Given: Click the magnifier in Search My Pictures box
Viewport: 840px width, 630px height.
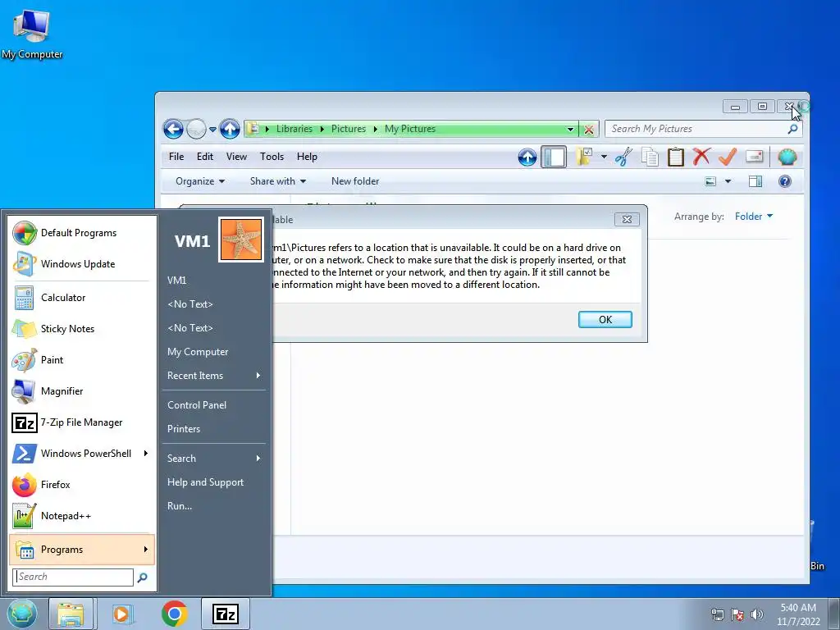Looking at the screenshot, I should pyautogui.click(x=793, y=129).
